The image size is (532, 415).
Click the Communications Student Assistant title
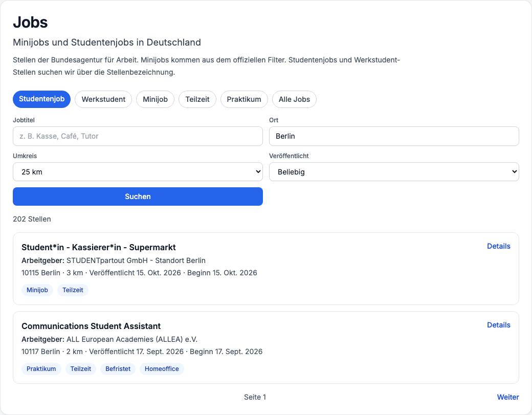coord(91,326)
